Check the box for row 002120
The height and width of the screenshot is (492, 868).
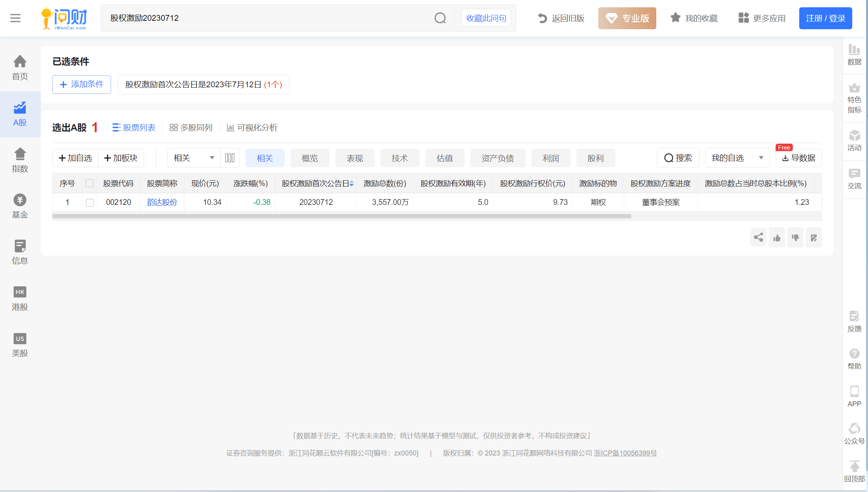click(90, 203)
